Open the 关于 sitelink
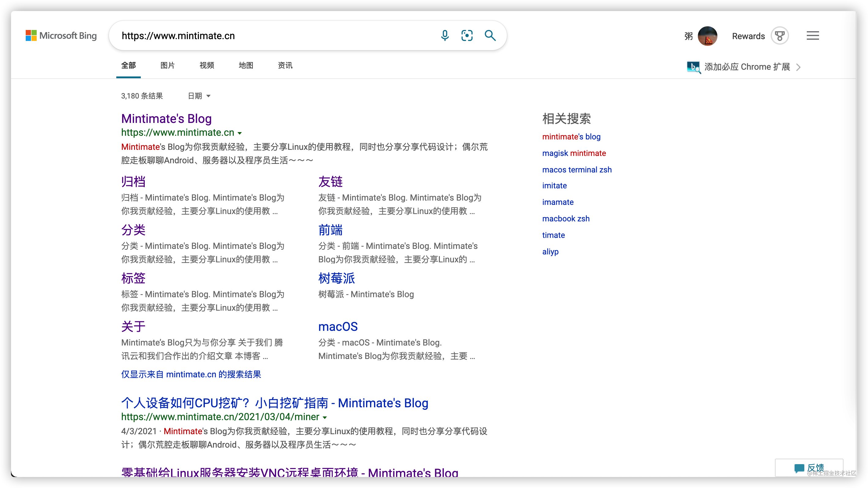The image size is (868, 488). [133, 327]
